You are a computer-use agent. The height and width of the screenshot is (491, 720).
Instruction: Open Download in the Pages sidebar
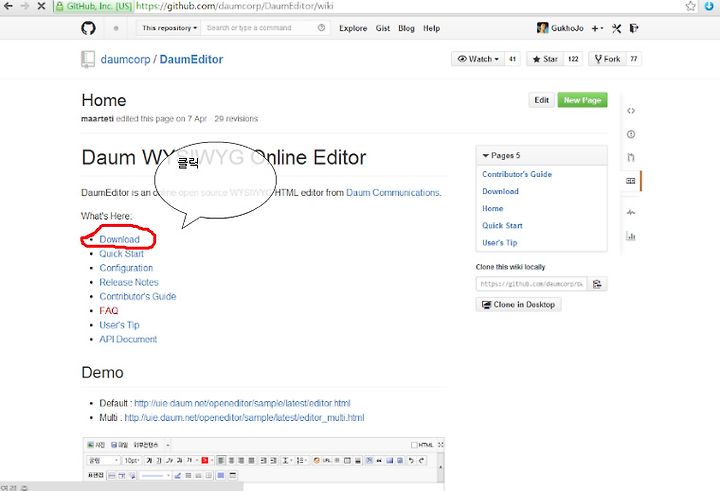pos(501,191)
